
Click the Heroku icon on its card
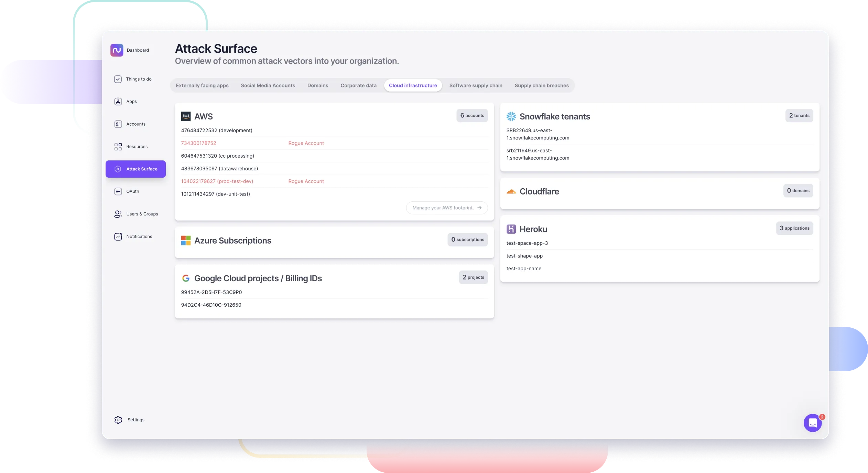tap(511, 229)
